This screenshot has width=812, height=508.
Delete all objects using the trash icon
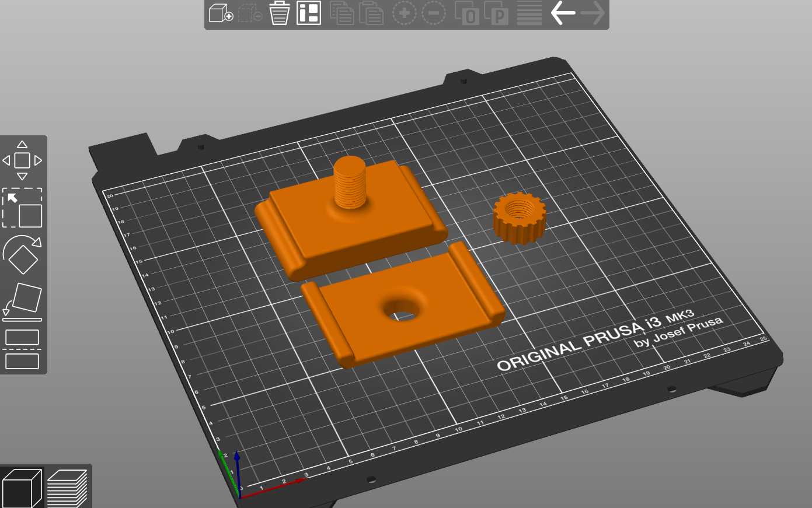click(x=279, y=13)
